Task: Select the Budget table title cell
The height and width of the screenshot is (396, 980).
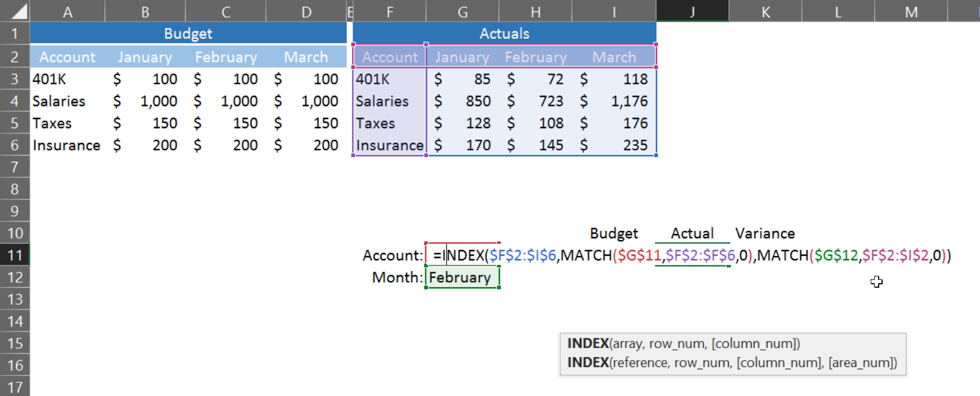Action: [x=188, y=34]
